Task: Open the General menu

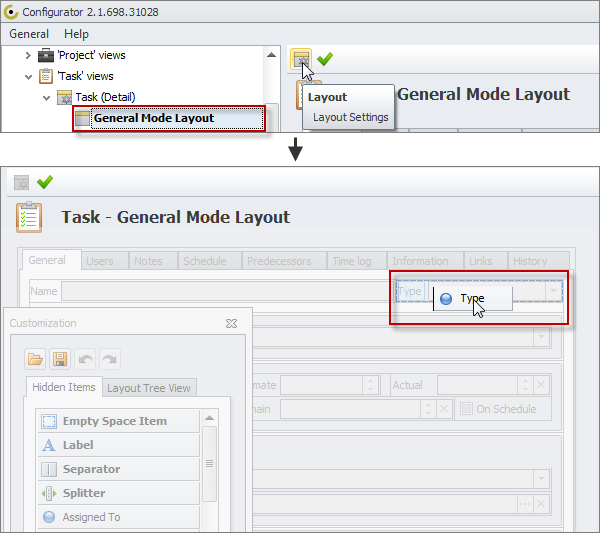Action: tap(29, 34)
